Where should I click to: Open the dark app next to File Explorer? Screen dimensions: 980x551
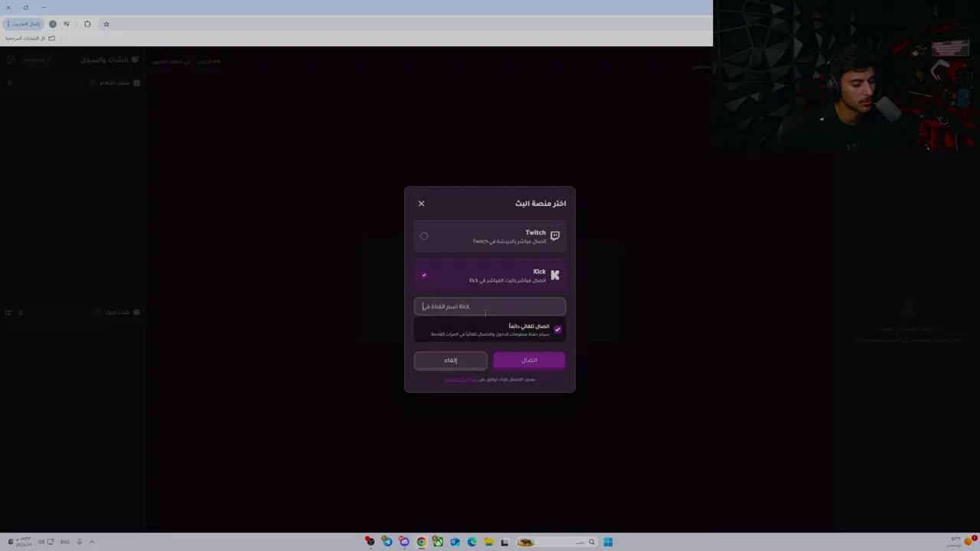(505, 542)
